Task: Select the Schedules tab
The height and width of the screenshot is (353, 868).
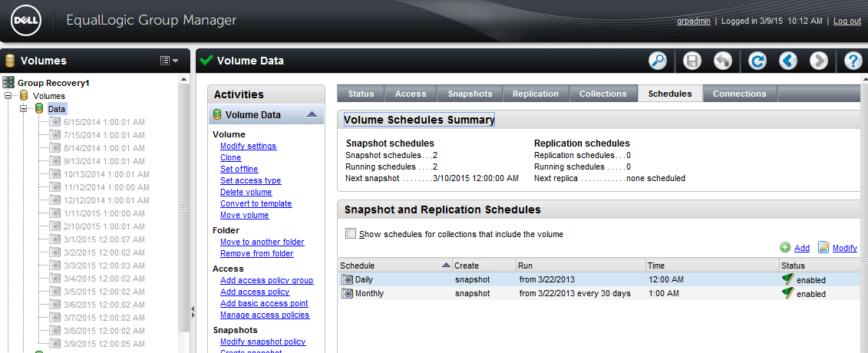Action: [670, 94]
